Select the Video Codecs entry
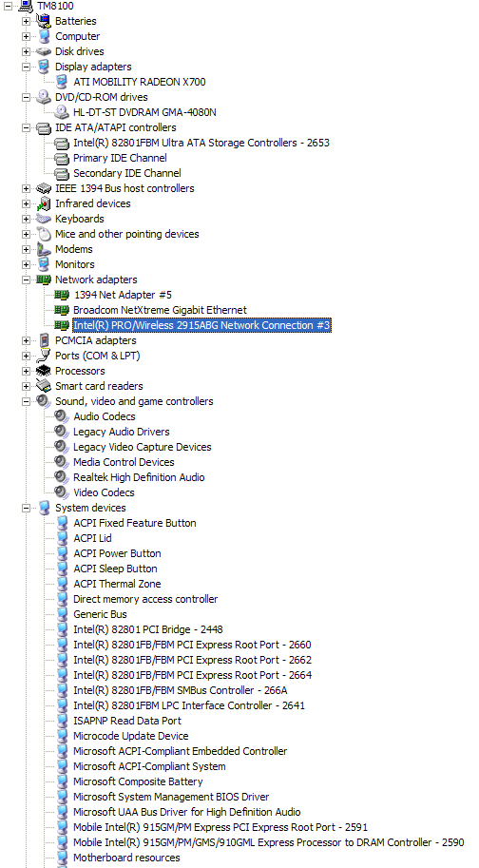Screen dimensions: 479x868 click(x=104, y=492)
